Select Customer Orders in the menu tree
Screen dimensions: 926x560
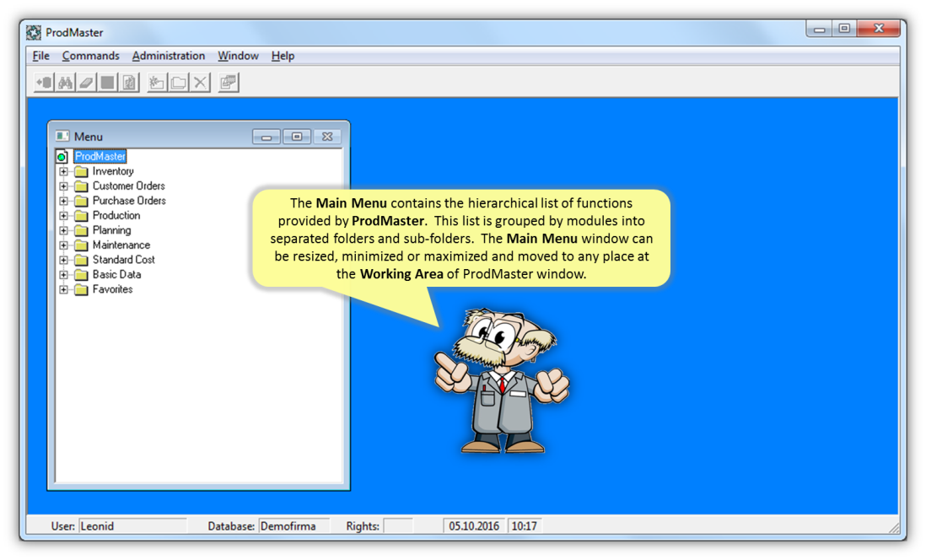click(129, 186)
